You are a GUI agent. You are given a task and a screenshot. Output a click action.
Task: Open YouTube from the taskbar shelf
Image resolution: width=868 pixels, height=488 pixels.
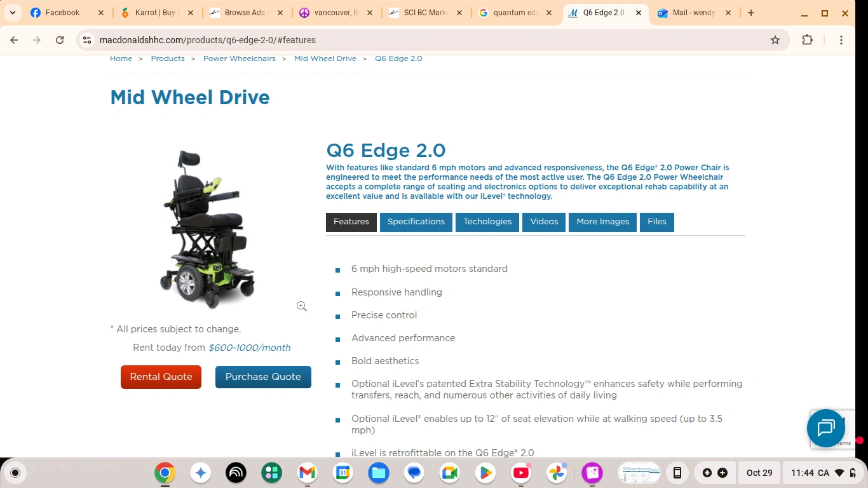coord(521,473)
